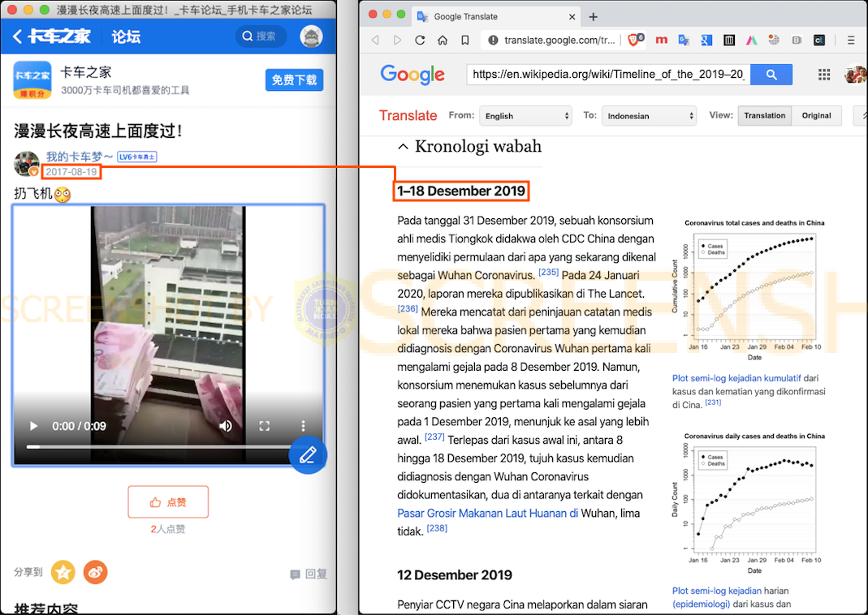Viewport: 868px width, 615px height.
Task: Go back in the browser
Action: point(375,40)
